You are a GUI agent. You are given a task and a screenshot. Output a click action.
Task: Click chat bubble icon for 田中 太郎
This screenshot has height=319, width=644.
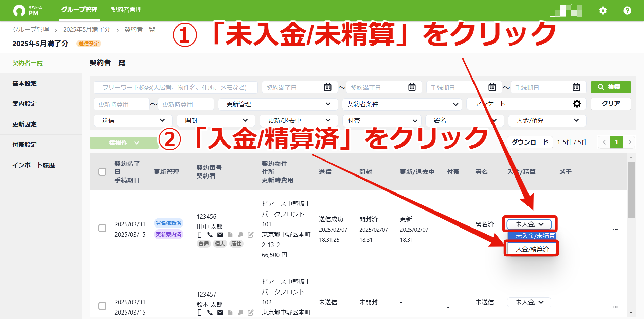(x=240, y=235)
